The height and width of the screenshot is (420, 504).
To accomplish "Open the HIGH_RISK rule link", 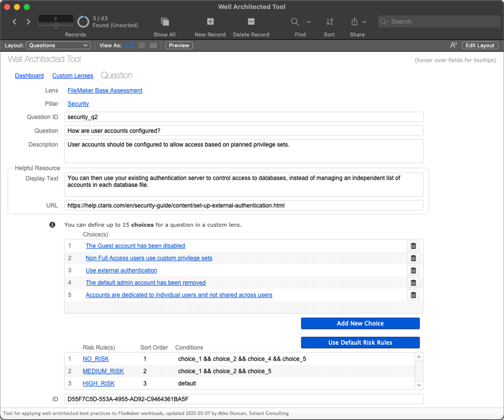I will pos(99,384).
